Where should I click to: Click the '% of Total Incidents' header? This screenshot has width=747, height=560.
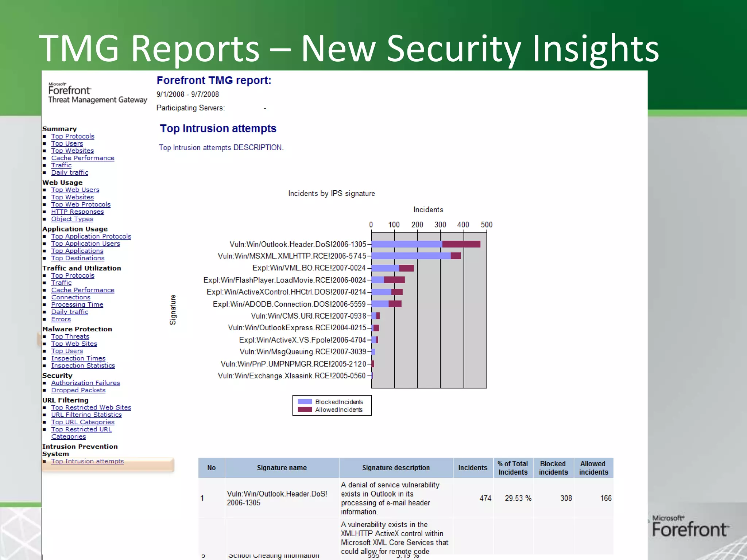513,468
